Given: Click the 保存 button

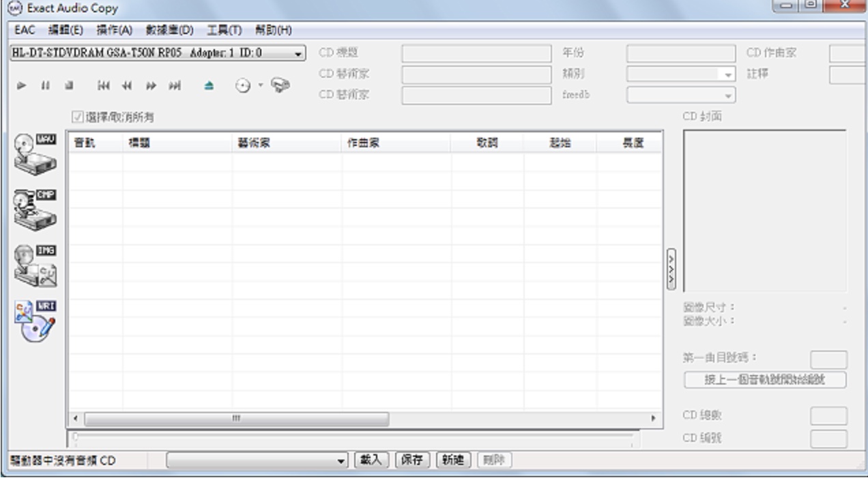Looking at the screenshot, I should pos(412,460).
